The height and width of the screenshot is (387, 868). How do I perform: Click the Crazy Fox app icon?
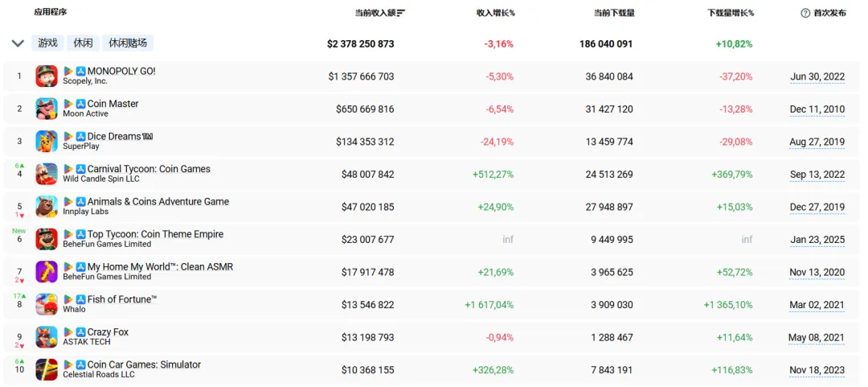click(47, 337)
